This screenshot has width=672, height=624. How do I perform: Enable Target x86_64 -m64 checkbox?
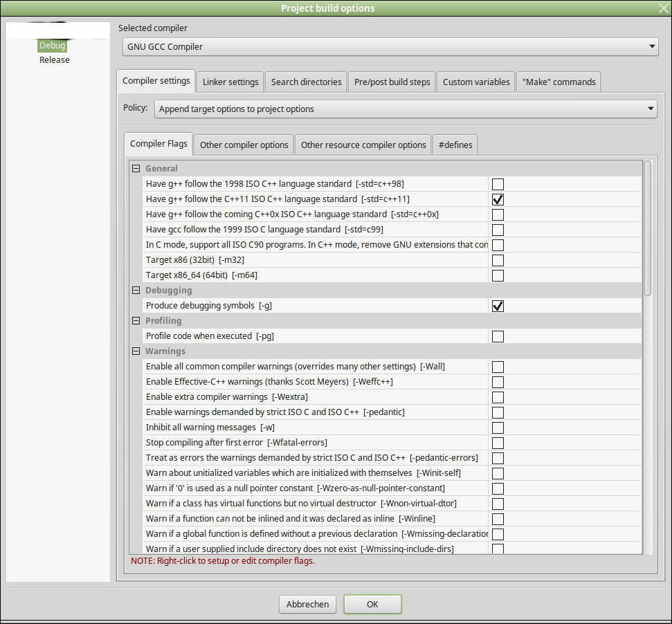[498, 275]
